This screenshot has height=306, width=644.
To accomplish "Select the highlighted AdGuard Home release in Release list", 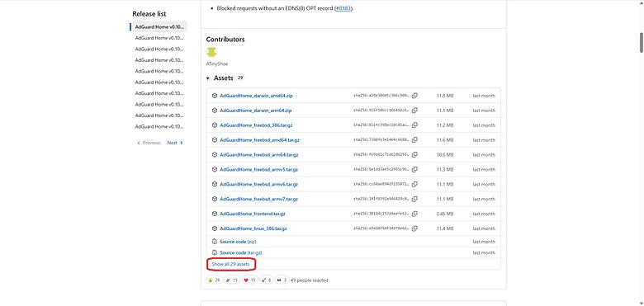I will 159,26.
